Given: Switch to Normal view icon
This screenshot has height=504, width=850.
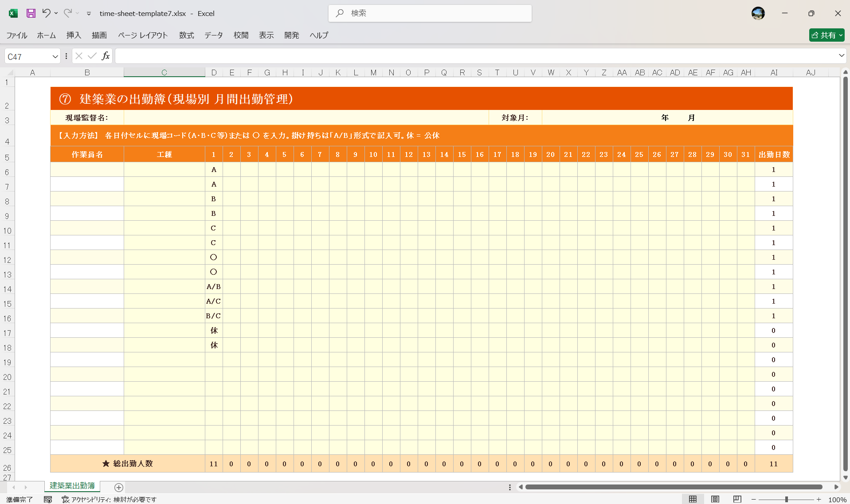Looking at the screenshot, I should tap(693, 499).
